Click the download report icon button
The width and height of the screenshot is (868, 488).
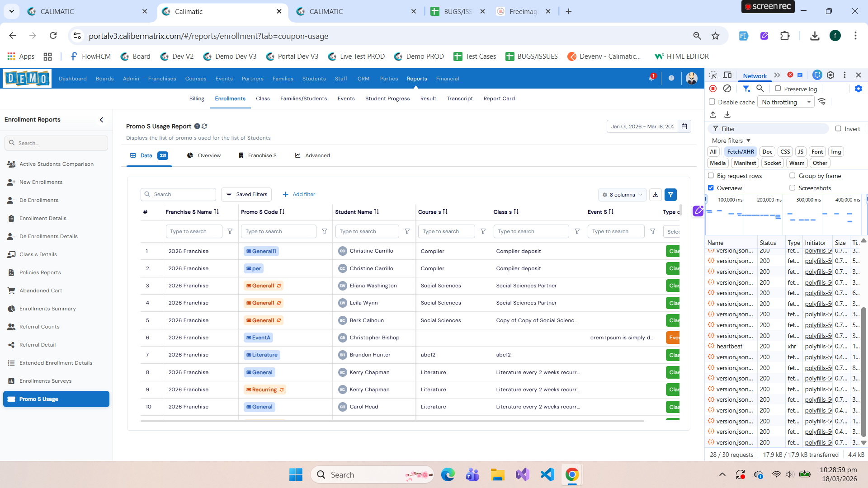coord(656,195)
